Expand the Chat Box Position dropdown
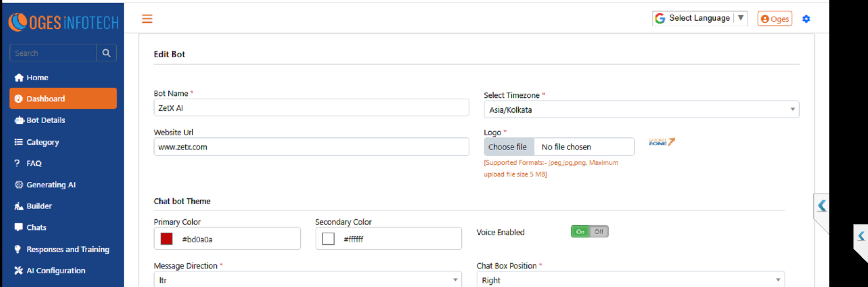 [630, 280]
